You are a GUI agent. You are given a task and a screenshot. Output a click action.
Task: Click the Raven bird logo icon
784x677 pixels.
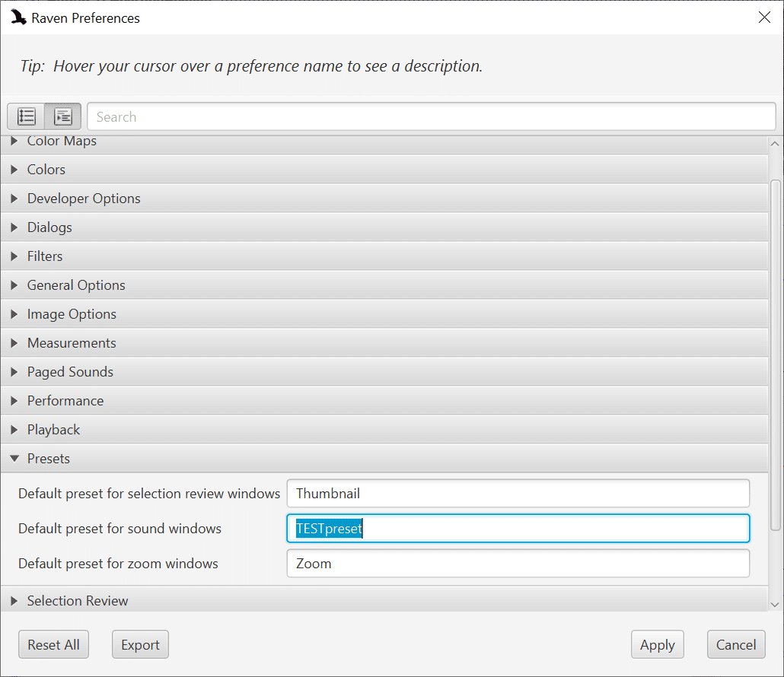coord(18,17)
